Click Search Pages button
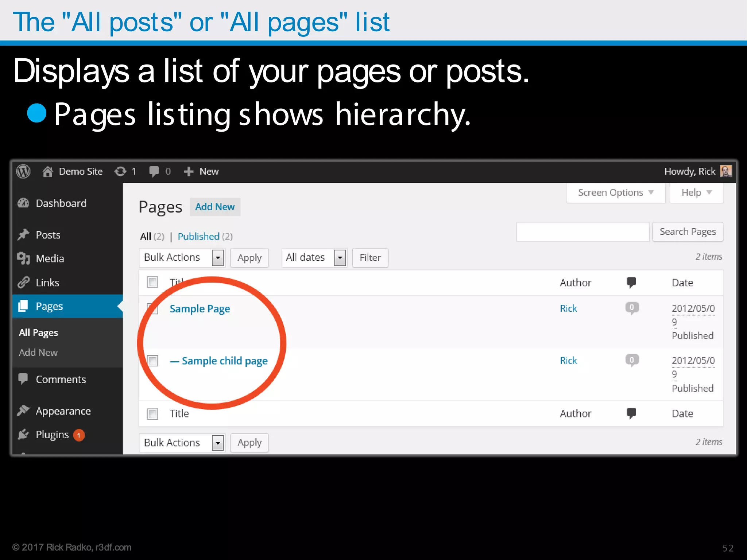This screenshot has width=747, height=560. click(688, 232)
